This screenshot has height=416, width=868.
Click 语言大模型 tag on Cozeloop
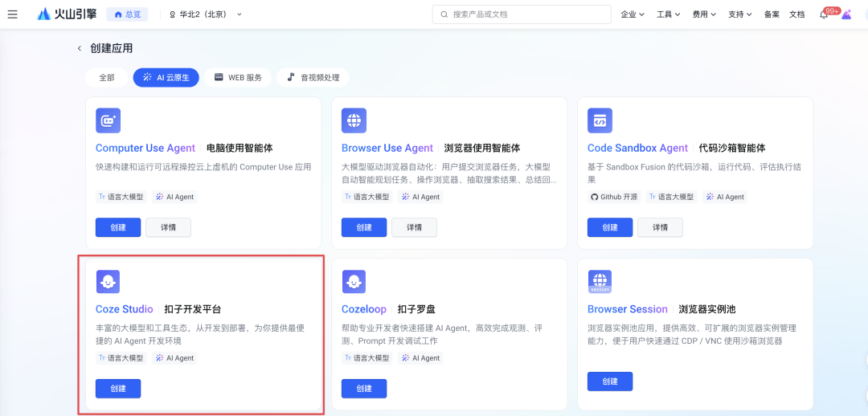click(367, 358)
